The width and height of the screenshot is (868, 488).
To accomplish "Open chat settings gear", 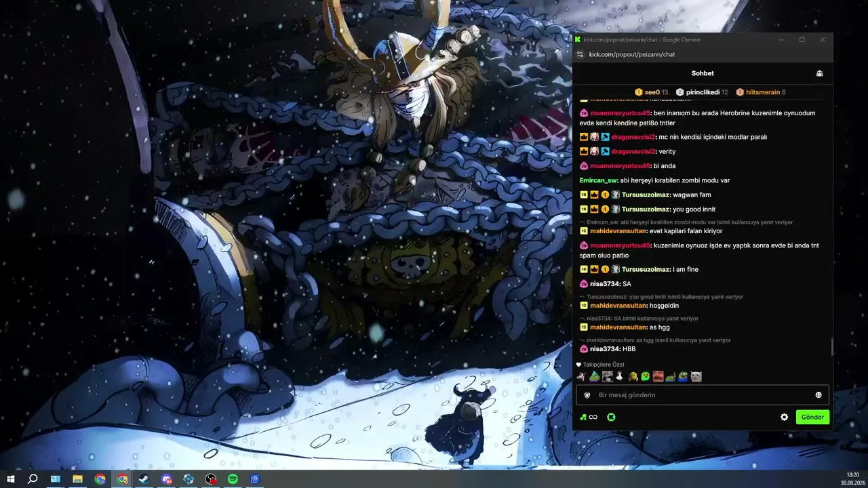I will click(785, 418).
